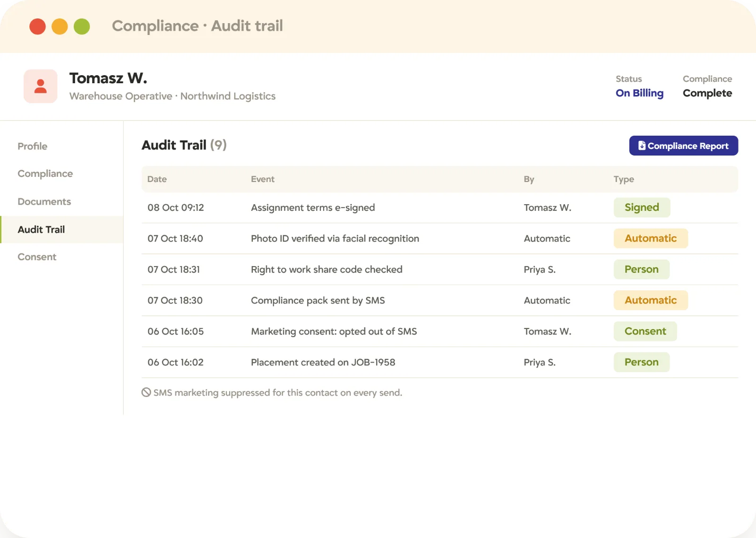Click Person badge on Placement created row
This screenshot has width=756, height=538.
click(x=641, y=362)
